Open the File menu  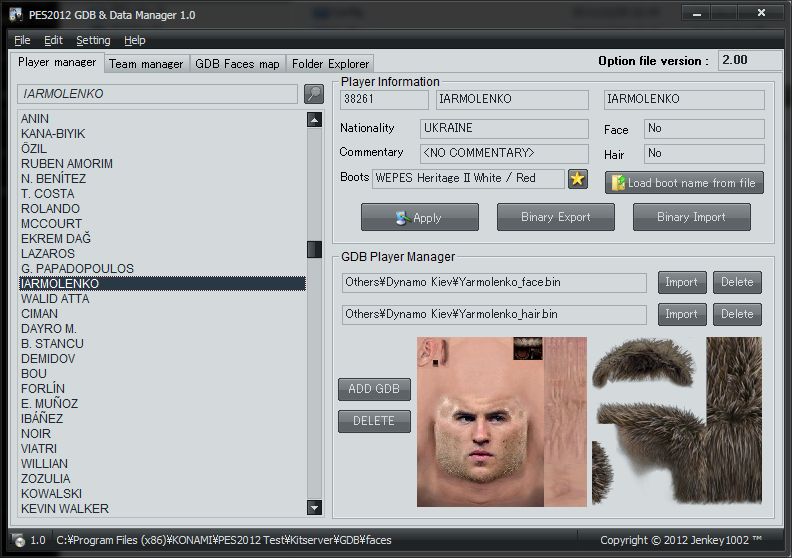[22, 40]
